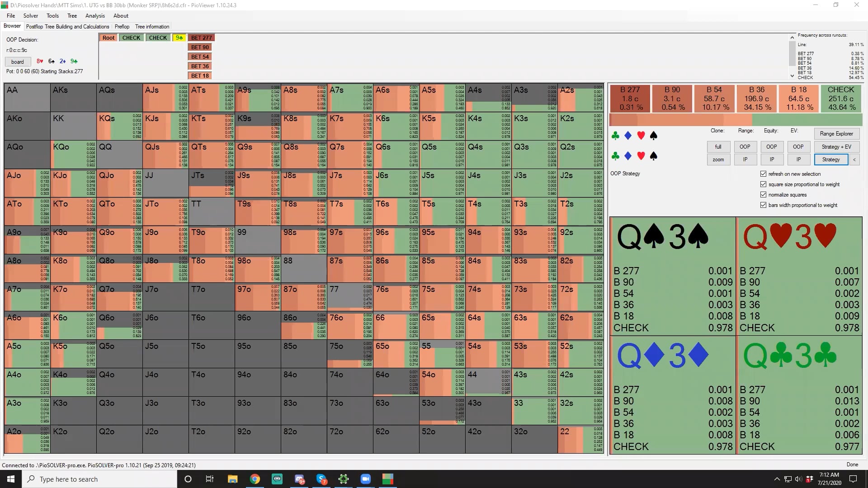The image size is (868, 488).
Task: Click the Range Explorer button
Action: point(836,134)
